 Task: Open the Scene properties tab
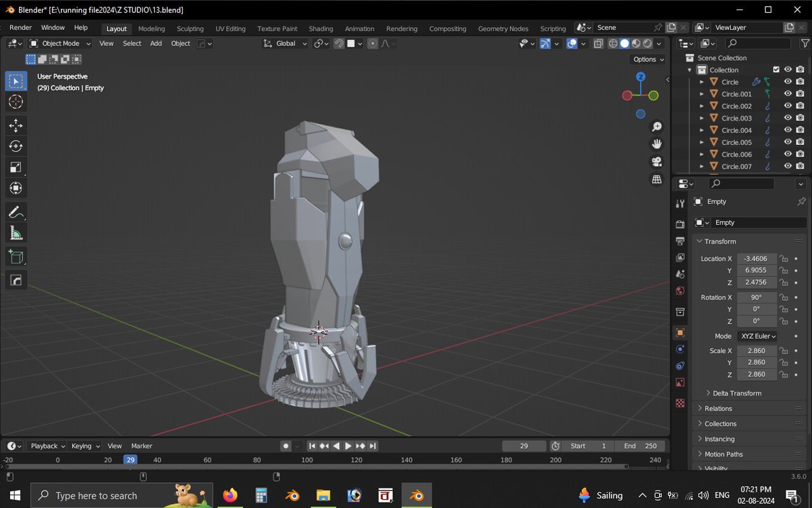(x=680, y=274)
